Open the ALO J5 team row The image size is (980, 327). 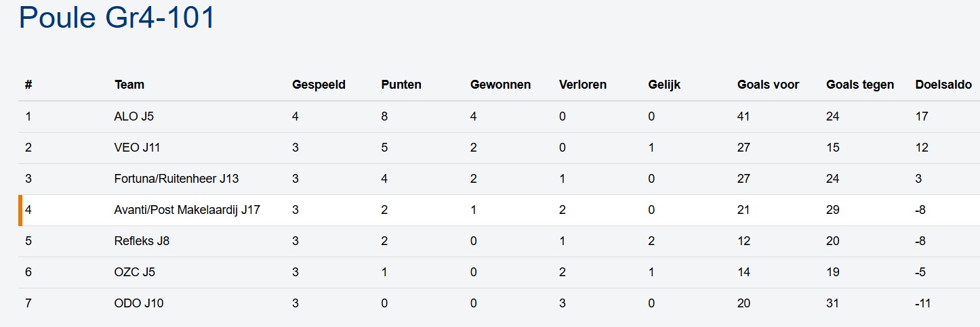click(x=134, y=116)
